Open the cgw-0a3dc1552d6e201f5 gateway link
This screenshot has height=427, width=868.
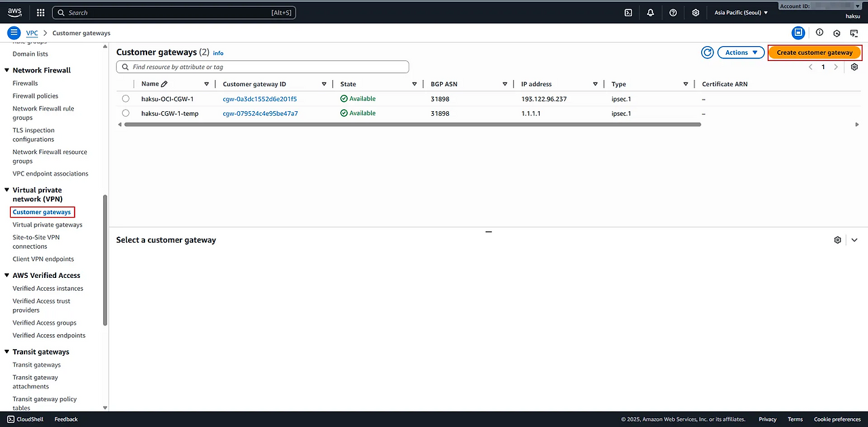[260, 99]
